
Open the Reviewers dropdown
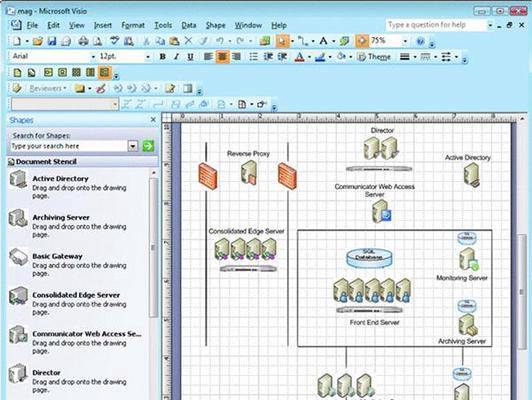point(48,89)
